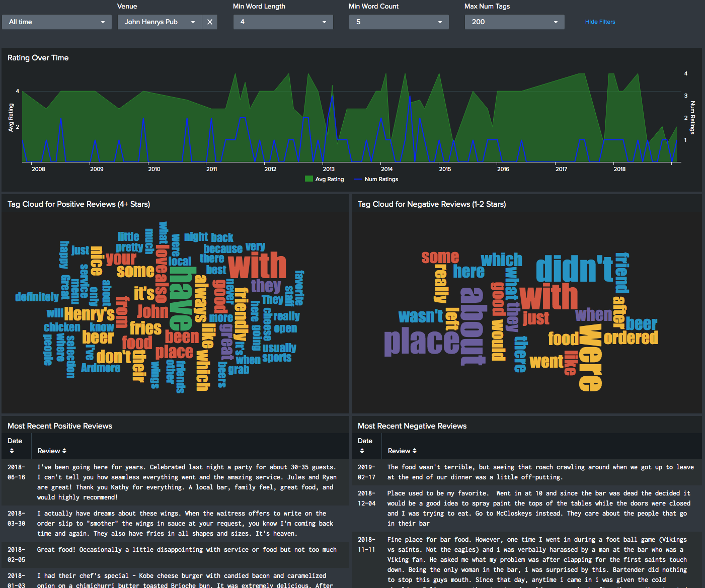The width and height of the screenshot is (705, 588).
Task: Click the word 'with' in positive tag cloud
Action: 257,266
